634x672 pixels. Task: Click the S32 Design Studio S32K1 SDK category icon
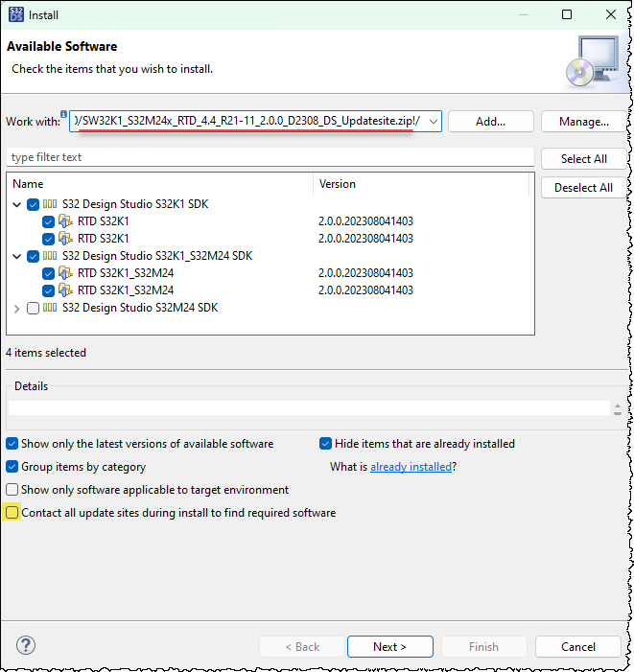(50, 204)
